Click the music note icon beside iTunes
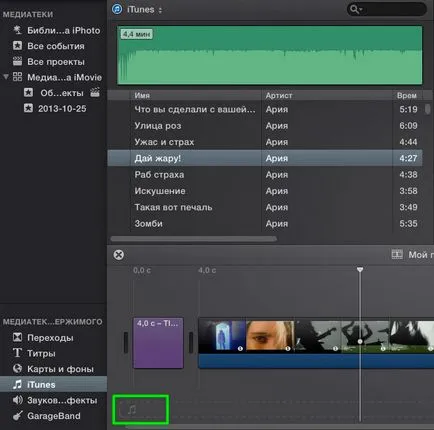This screenshot has width=434, height=430. 17,384
